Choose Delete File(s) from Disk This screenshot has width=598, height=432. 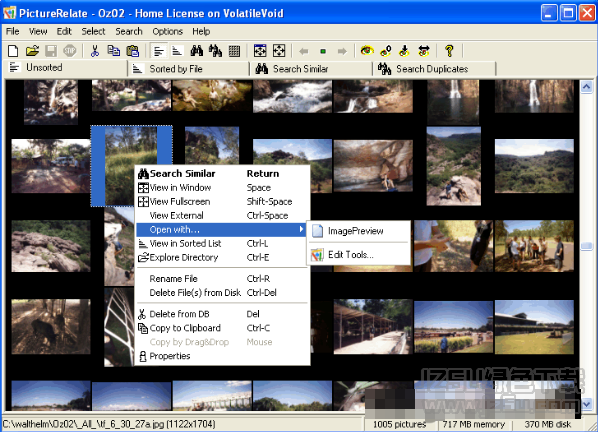222,293
